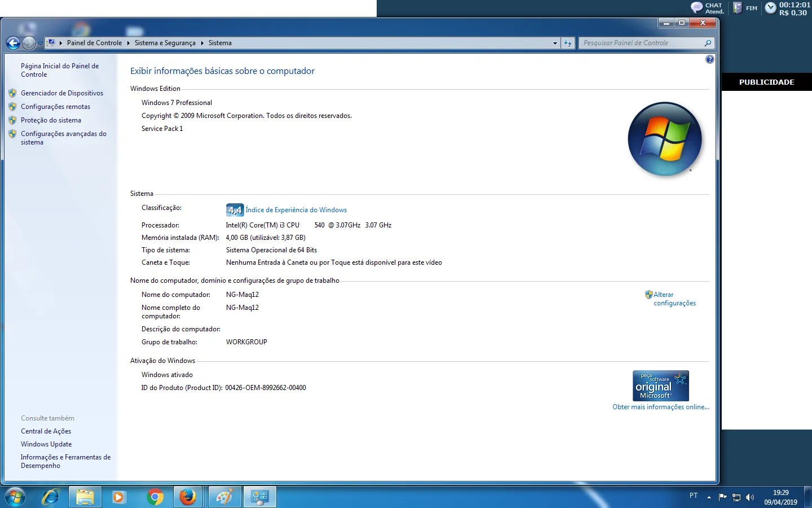This screenshot has height=508, width=812.
Task: Open Painel de Controle from the breadcrumb
Action: click(94, 43)
